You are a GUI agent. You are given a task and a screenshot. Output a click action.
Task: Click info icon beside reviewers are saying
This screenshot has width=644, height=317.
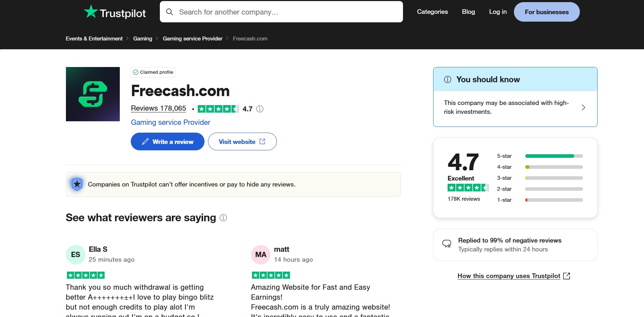pos(223,218)
